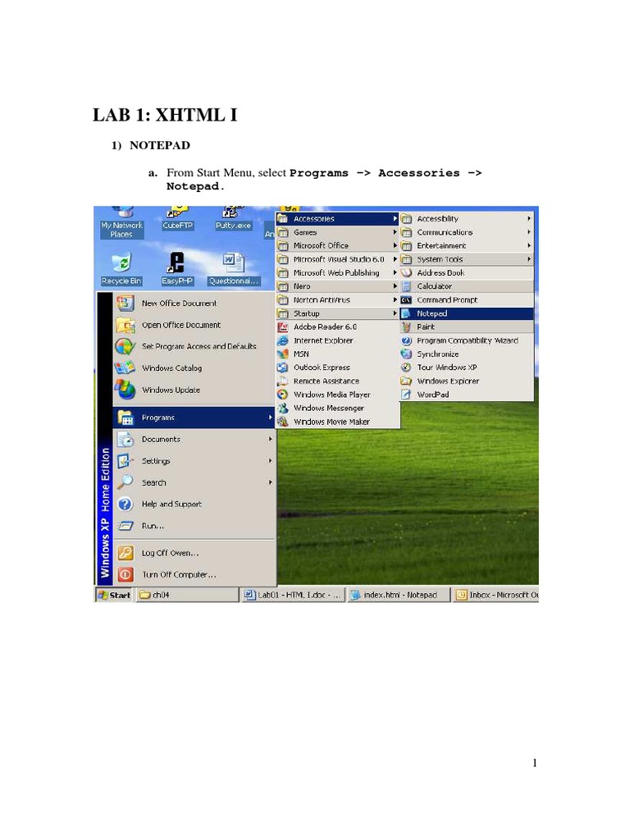Viewport: 630px width, 840px height.
Task: Expand the Microsoft Office submenu arrow
Action: click(395, 245)
